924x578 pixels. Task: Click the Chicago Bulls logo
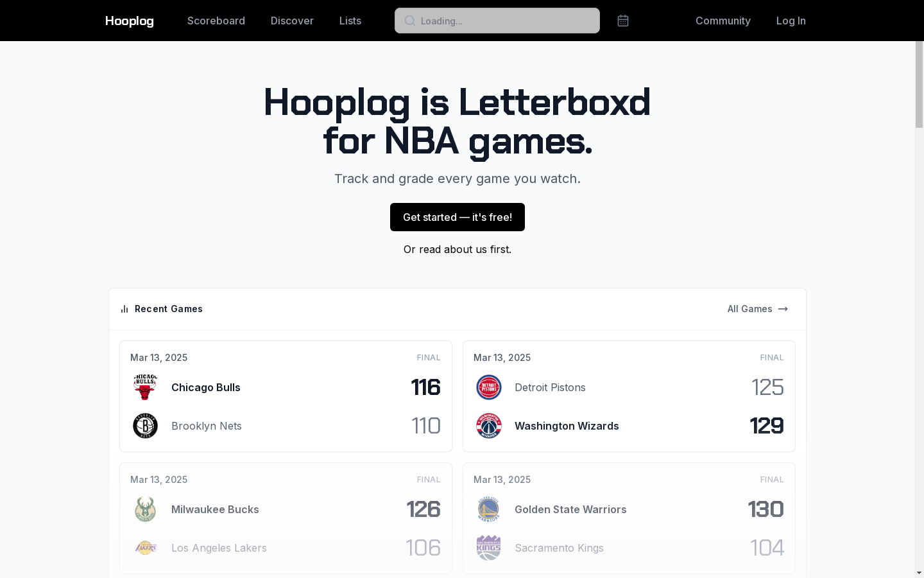(145, 387)
